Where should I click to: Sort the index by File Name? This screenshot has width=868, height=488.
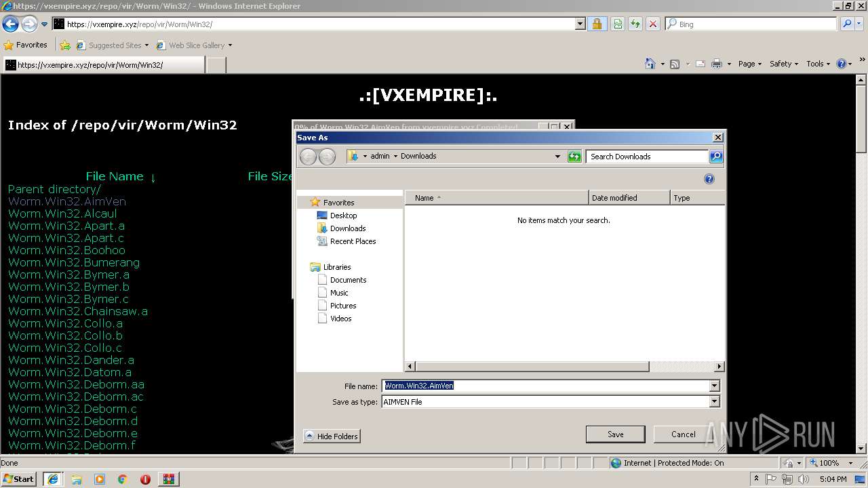pyautogui.click(x=115, y=176)
